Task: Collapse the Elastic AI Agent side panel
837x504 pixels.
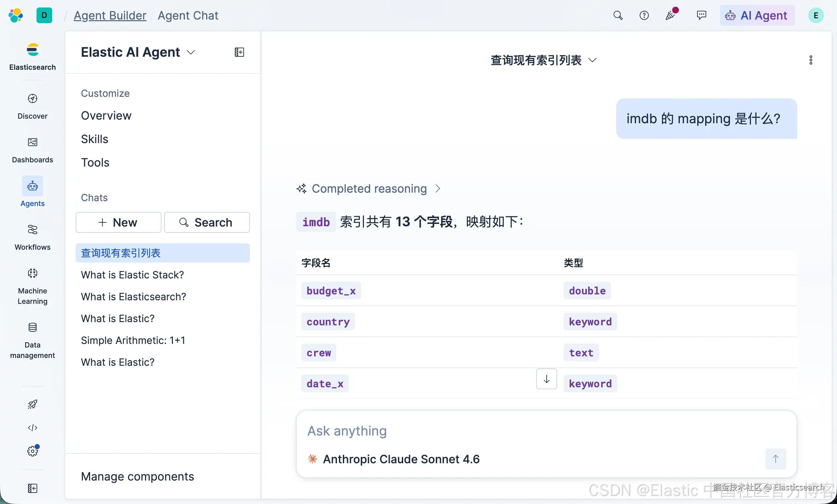Action: tap(239, 52)
